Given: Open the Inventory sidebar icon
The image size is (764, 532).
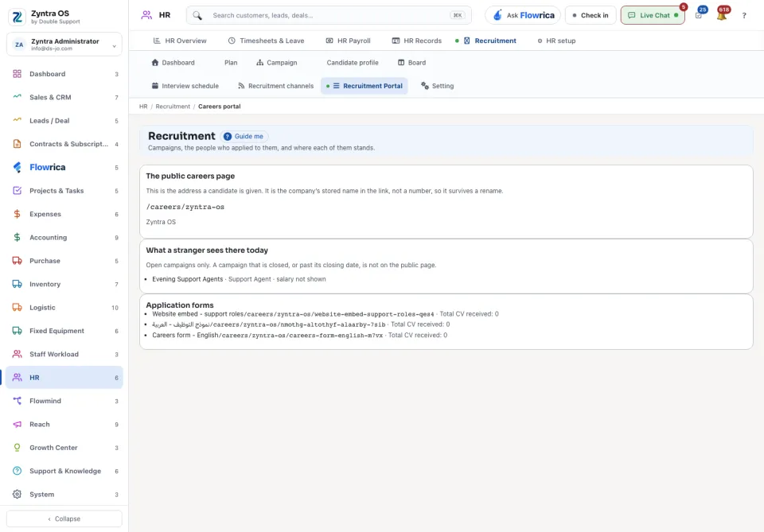Looking at the screenshot, I should (17, 284).
